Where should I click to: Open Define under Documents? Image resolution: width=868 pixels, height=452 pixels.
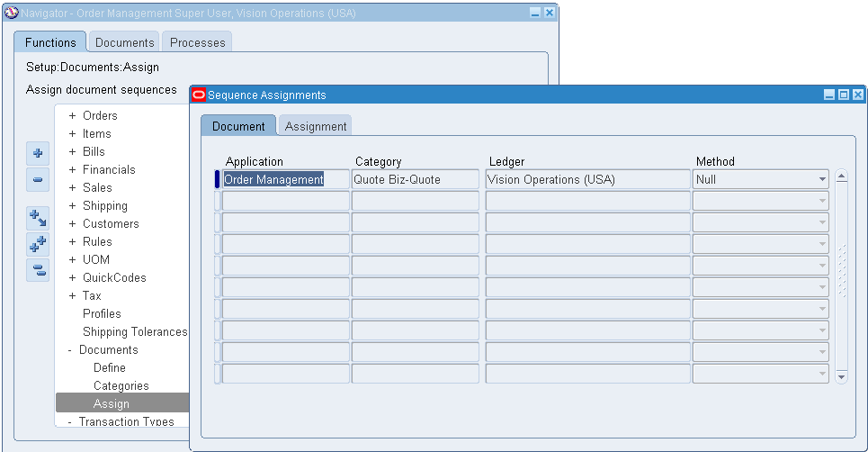point(110,367)
